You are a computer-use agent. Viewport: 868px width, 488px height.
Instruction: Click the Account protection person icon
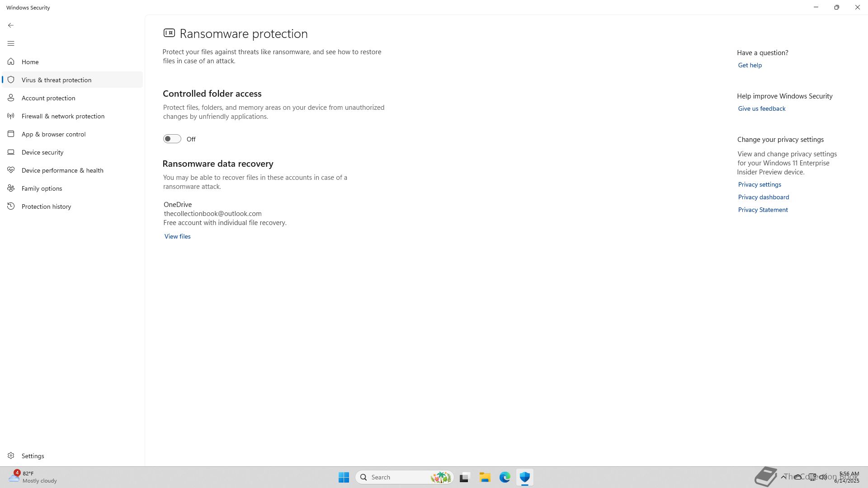pyautogui.click(x=11, y=98)
